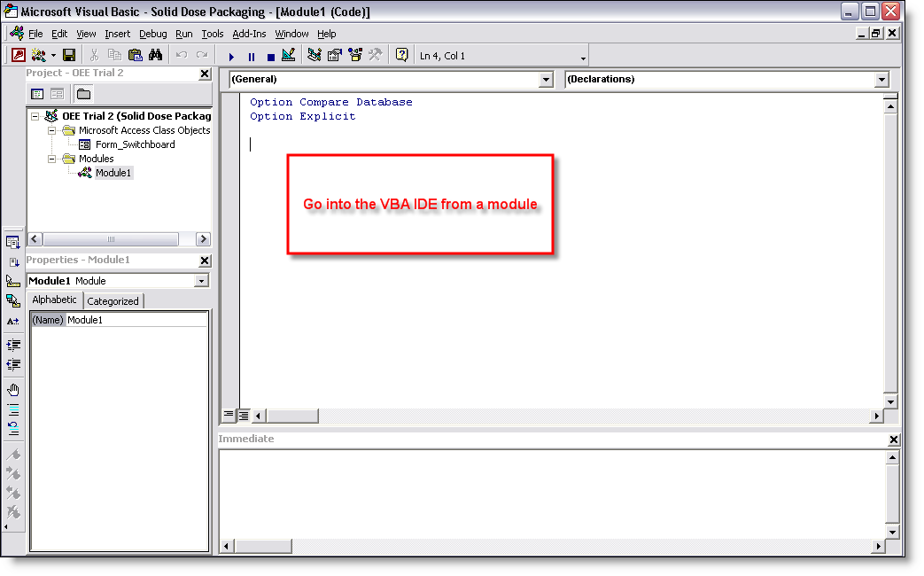Click the Cut scissors icon
The image size is (924, 576).
tap(94, 56)
